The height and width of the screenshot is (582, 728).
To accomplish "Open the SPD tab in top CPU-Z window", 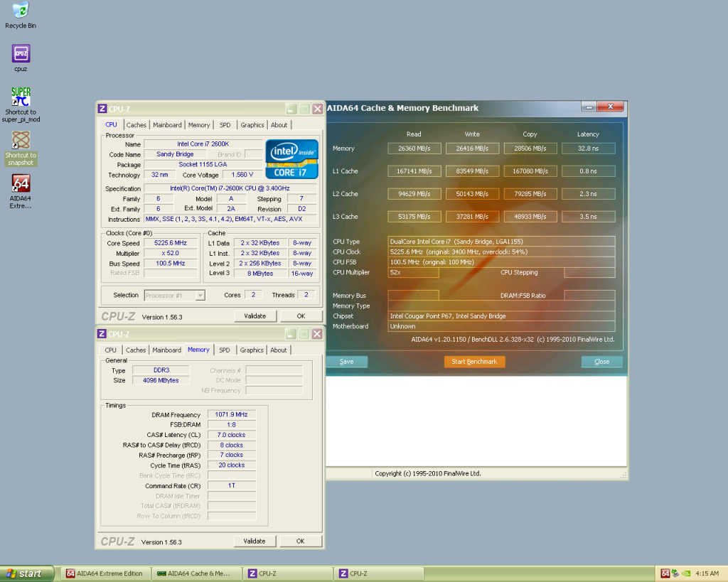I will (225, 125).
